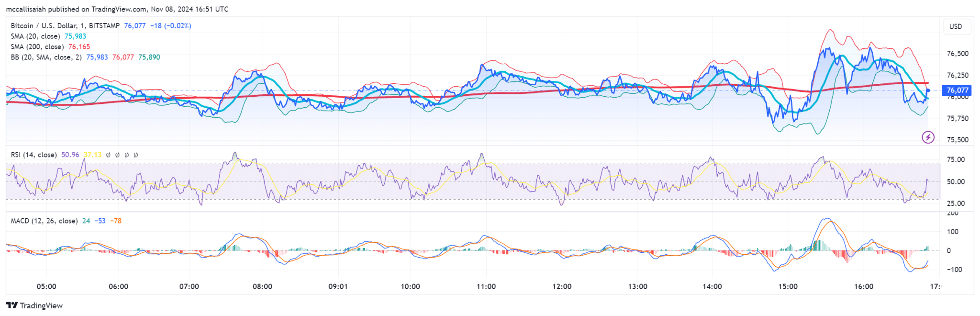Click the purple lightning bolt icon
Viewport: 980px width, 316px height.
point(928,138)
